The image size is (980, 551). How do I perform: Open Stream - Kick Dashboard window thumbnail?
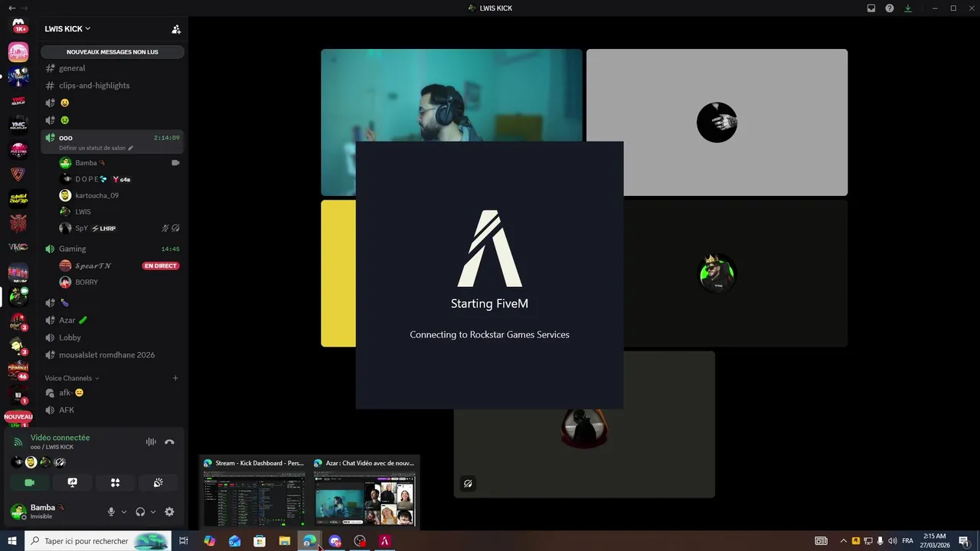[254, 492]
